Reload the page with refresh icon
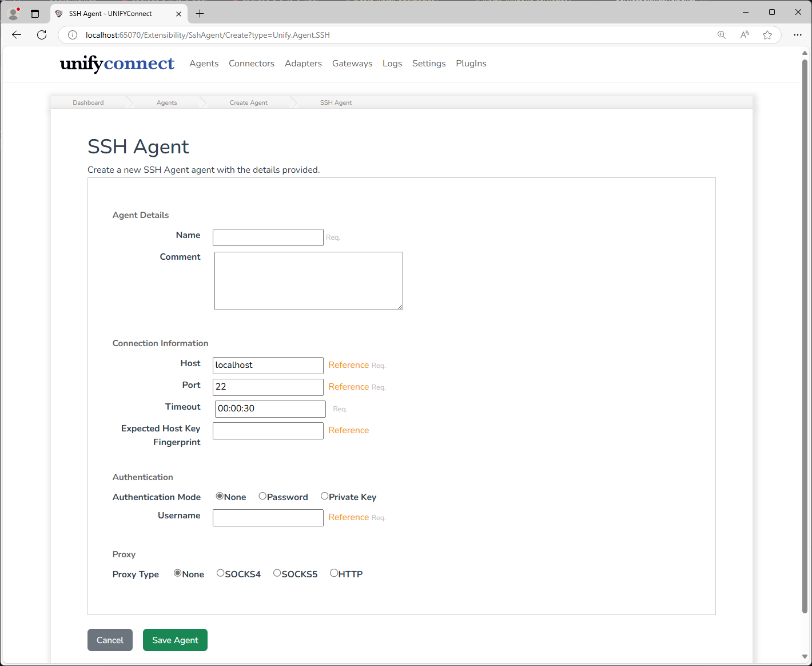 click(42, 35)
